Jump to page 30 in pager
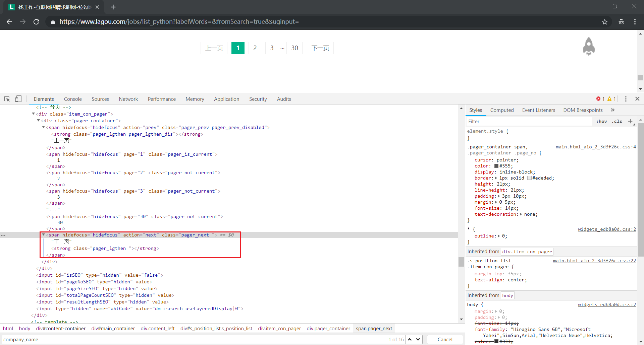The width and height of the screenshot is (644, 345). click(294, 48)
